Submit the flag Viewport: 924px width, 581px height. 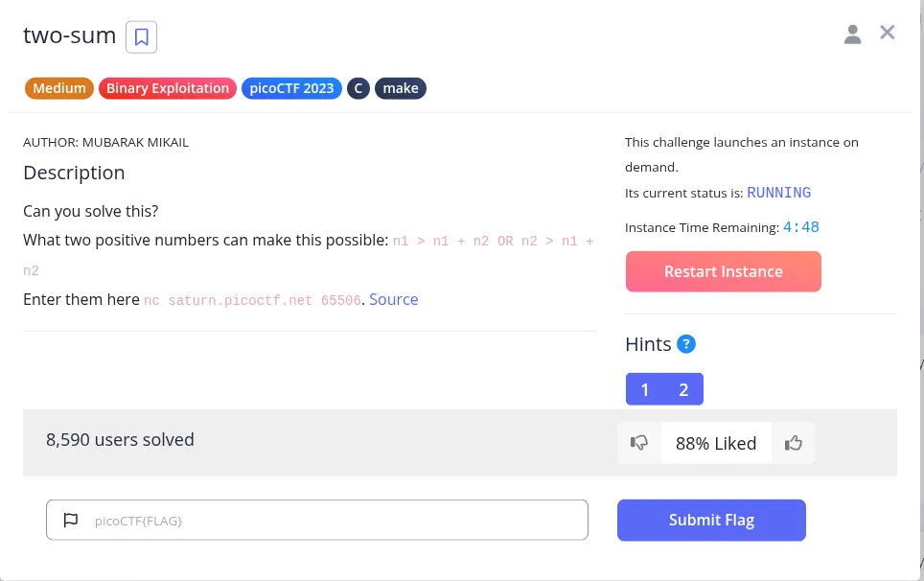(711, 519)
